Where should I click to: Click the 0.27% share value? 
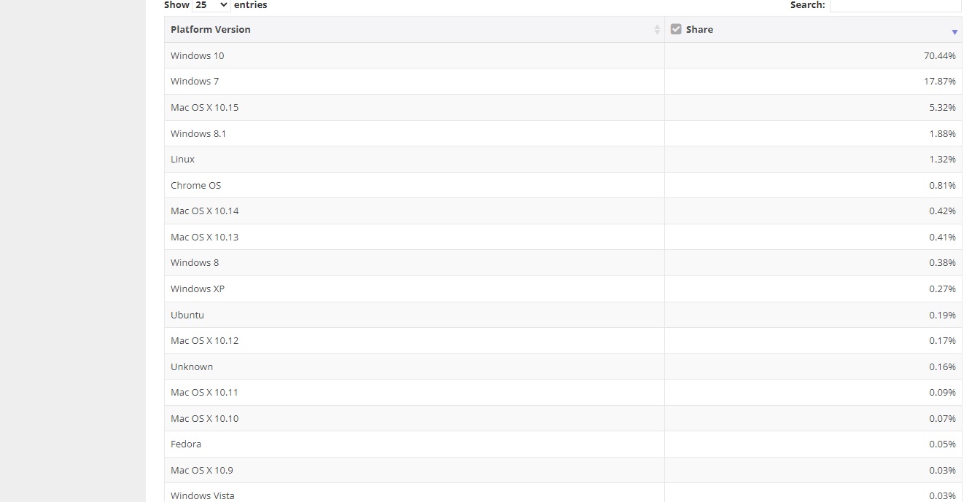(942, 289)
